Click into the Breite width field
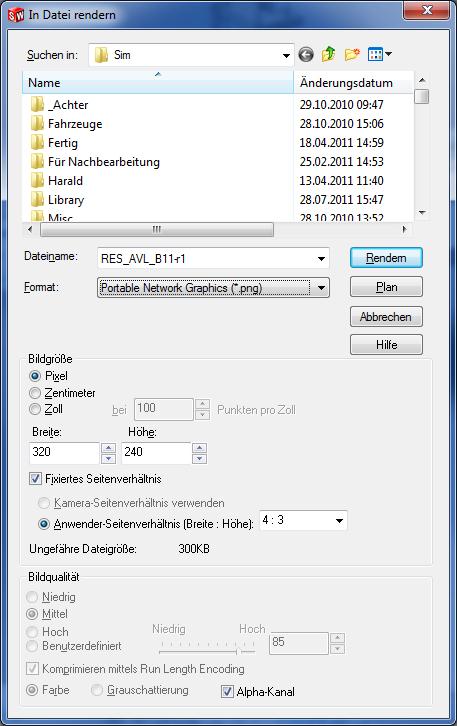Image resolution: width=457 pixels, height=726 pixels. click(x=64, y=452)
